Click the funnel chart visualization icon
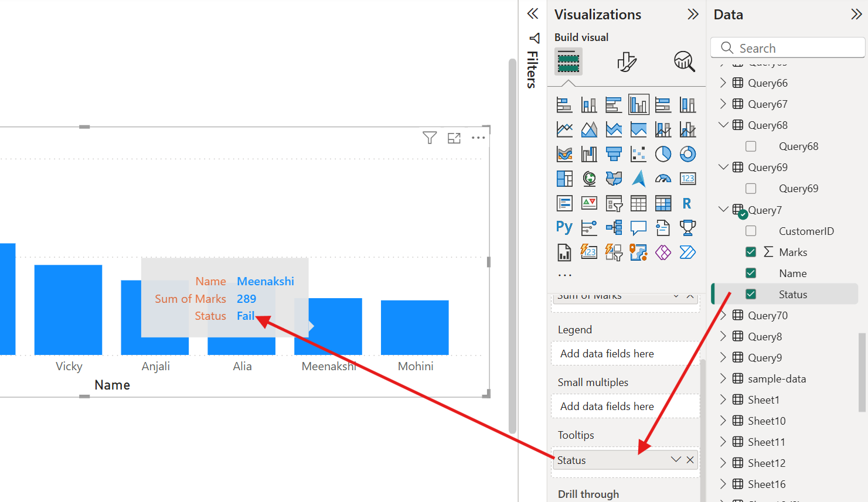This screenshot has width=868, height=502. tap(614, 154)
